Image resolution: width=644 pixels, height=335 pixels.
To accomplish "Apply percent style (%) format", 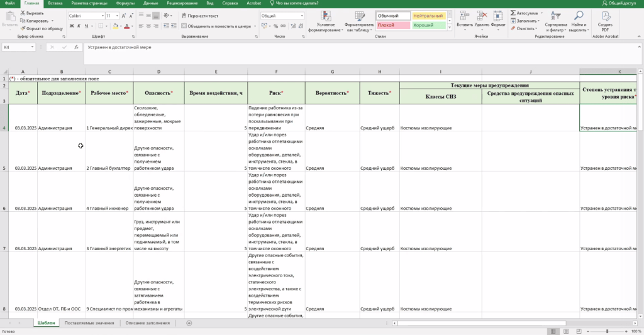I will point(275,26).
